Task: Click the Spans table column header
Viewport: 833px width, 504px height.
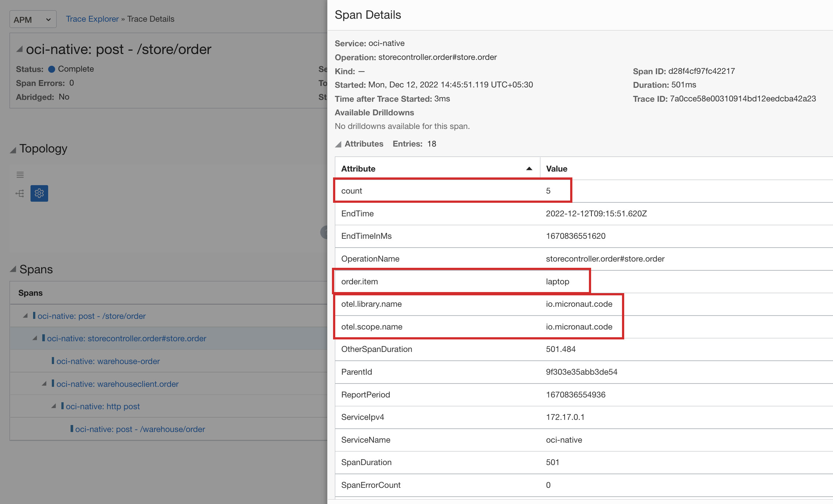Action: [x=31, y=293]
